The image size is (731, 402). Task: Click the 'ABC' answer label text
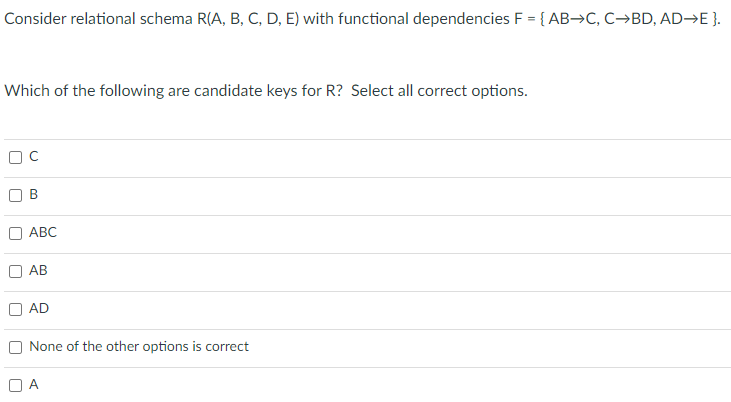[x=43, y=233]
